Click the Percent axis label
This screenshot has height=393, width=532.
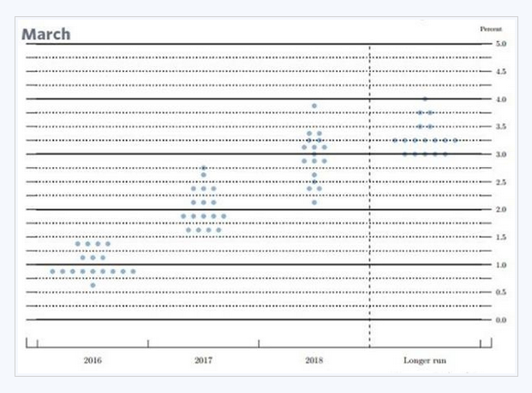coord(491,28)
